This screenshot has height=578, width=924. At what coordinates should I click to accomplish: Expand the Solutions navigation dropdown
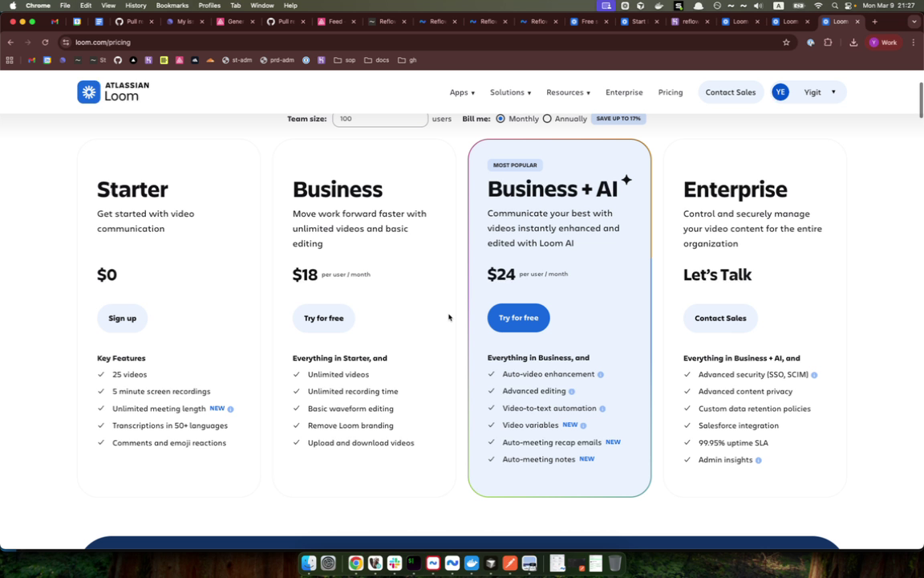(x=510, y=92)
